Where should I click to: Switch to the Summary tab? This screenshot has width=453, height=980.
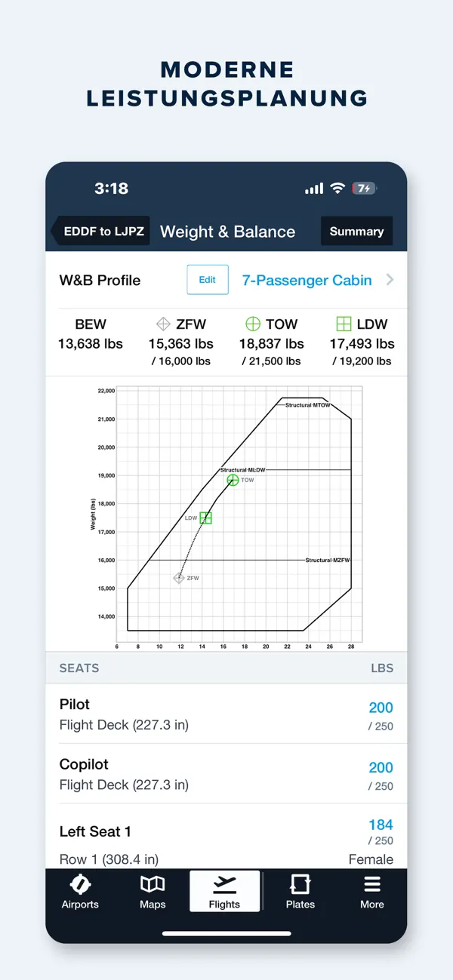pos(356,232)
